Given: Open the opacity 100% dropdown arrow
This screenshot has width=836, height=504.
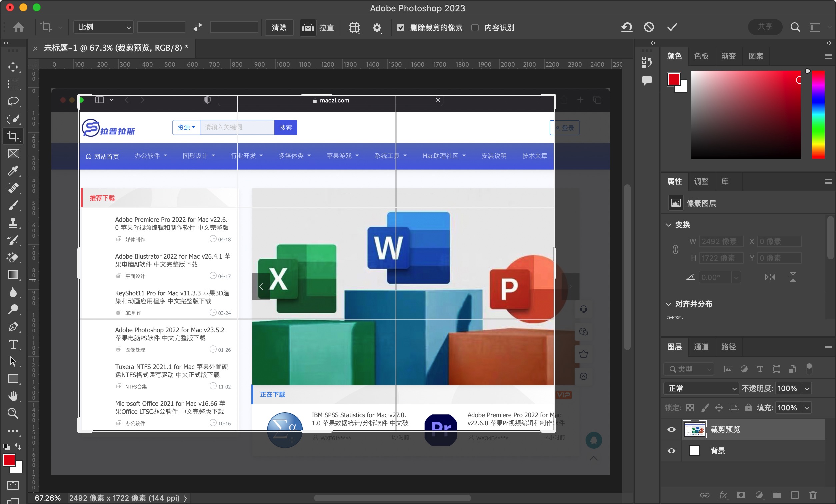Looking at the screenshot, I should click(x=807, y=389).
